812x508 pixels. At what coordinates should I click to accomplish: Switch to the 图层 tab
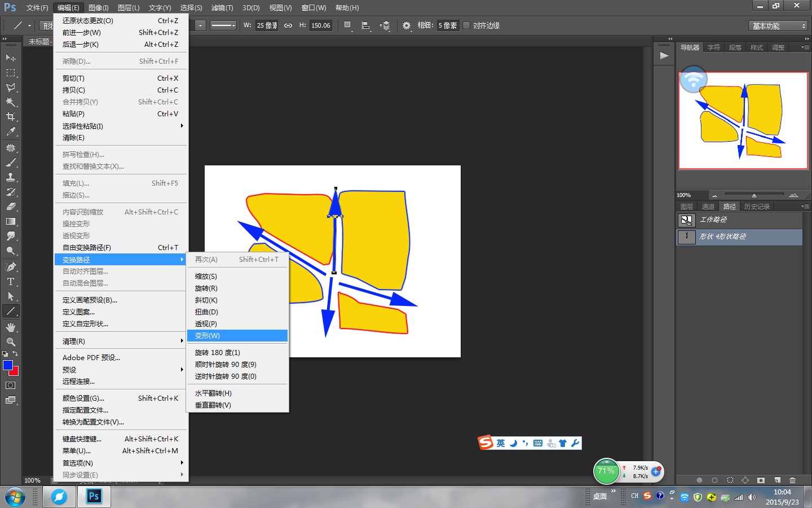(x=686, y=207)
